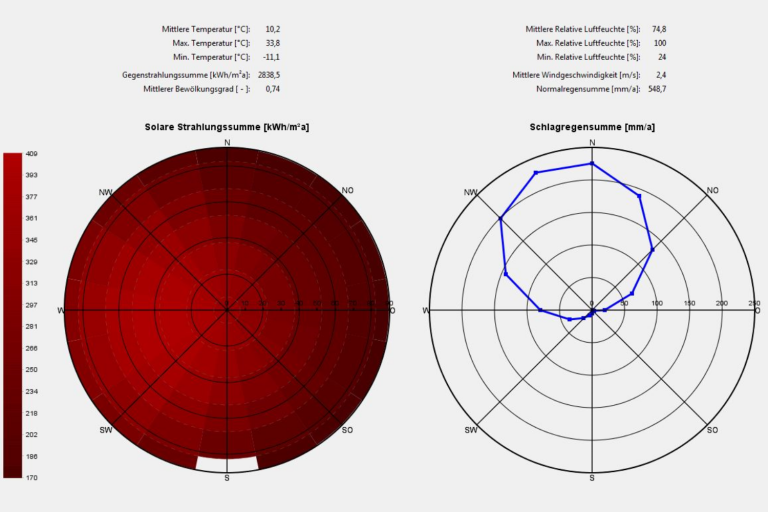Click the Mittlere Relative Luftfeuchte value 74,8
The height and width of the screenshot is (512, 768).
point(659,29)
